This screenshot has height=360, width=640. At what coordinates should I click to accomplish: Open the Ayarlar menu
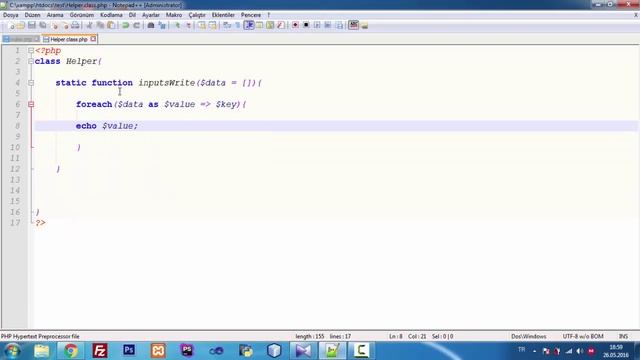[x=151, y=15]
